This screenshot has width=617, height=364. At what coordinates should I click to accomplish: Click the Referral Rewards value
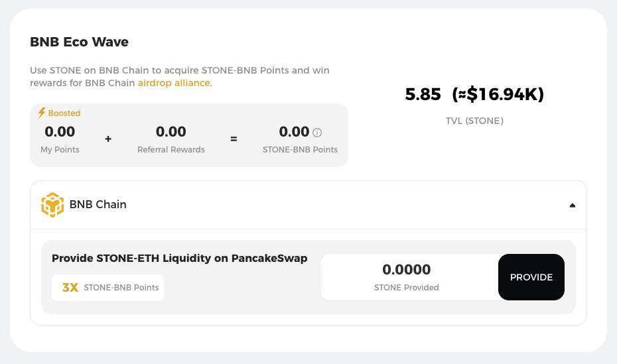(171, 132)
